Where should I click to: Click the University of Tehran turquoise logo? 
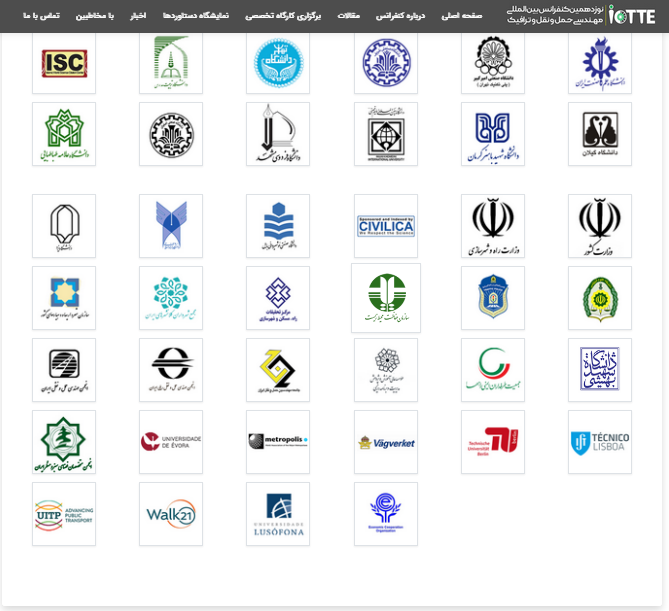(x=278, y=63)
